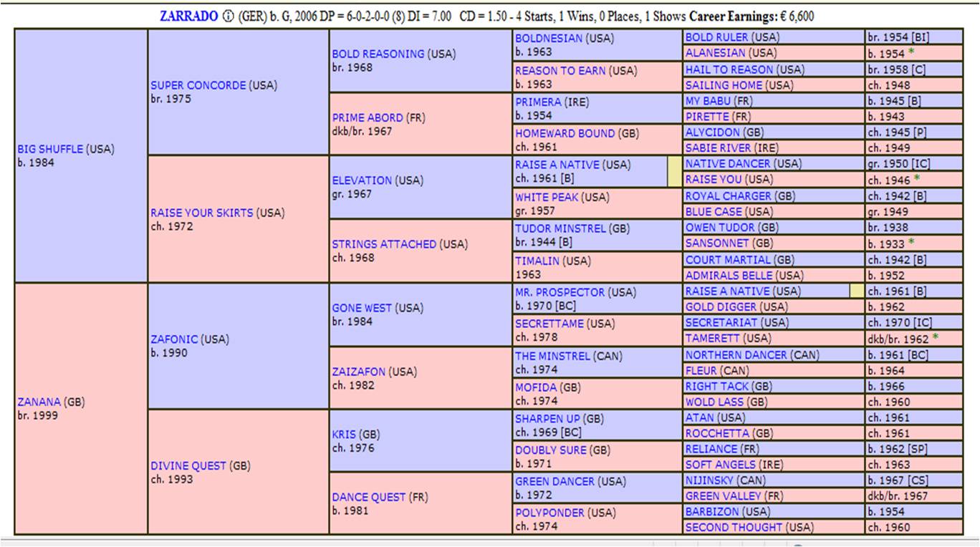Click on DIVINE QUEST horse name
The image size is (980, 547).
pos(189,465)
